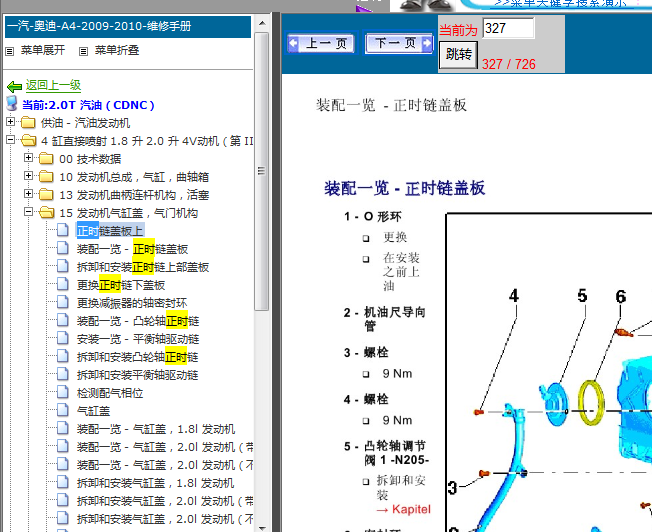Click the 10 发动机总成 folder icon
This screenshot has width=652, height=532.
point(46,177)
